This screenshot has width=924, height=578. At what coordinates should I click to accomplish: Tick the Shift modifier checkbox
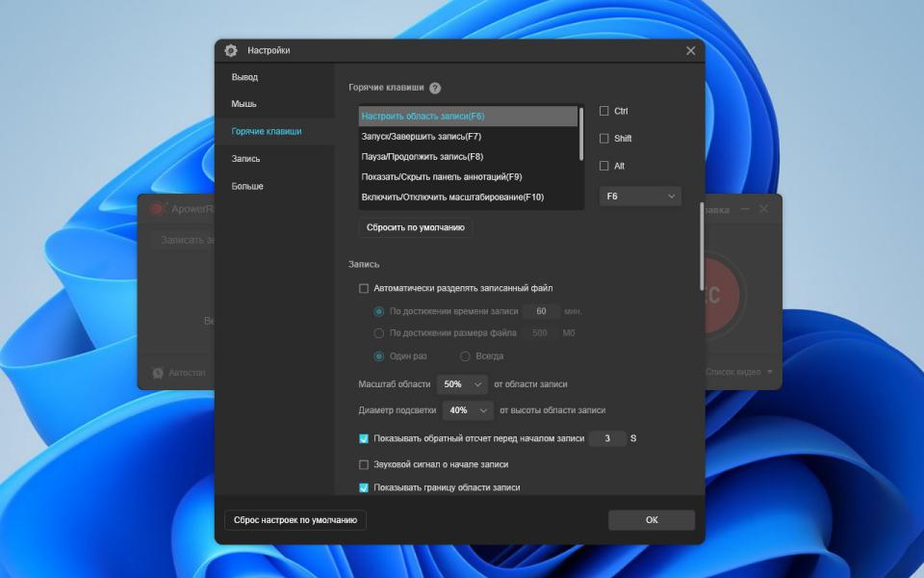[x=604, y=139]
